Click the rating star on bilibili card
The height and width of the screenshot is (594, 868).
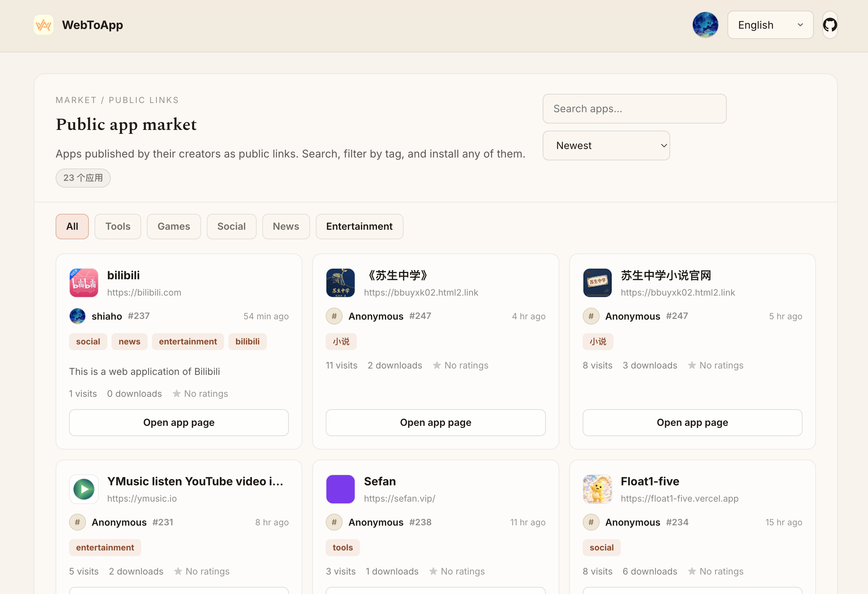[177, 393]
